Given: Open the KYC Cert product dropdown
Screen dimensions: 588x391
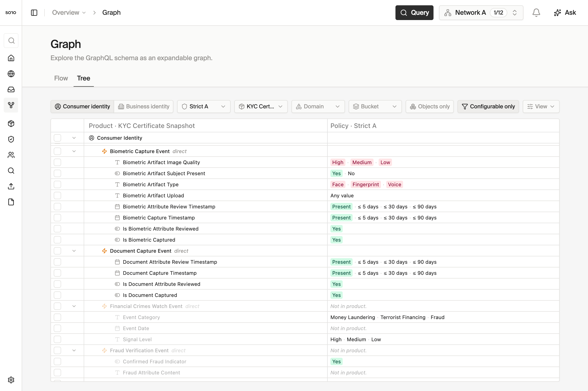Looking at the screenshot, I should [x=261, y=107].
